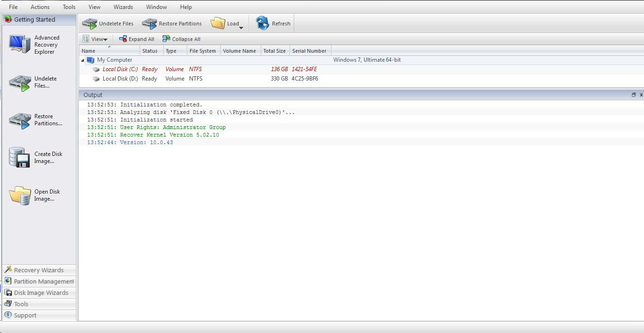Open the Actions menu
Image resolution: width=644 pixels, height=333 pixels.
[x=40, y=7]
